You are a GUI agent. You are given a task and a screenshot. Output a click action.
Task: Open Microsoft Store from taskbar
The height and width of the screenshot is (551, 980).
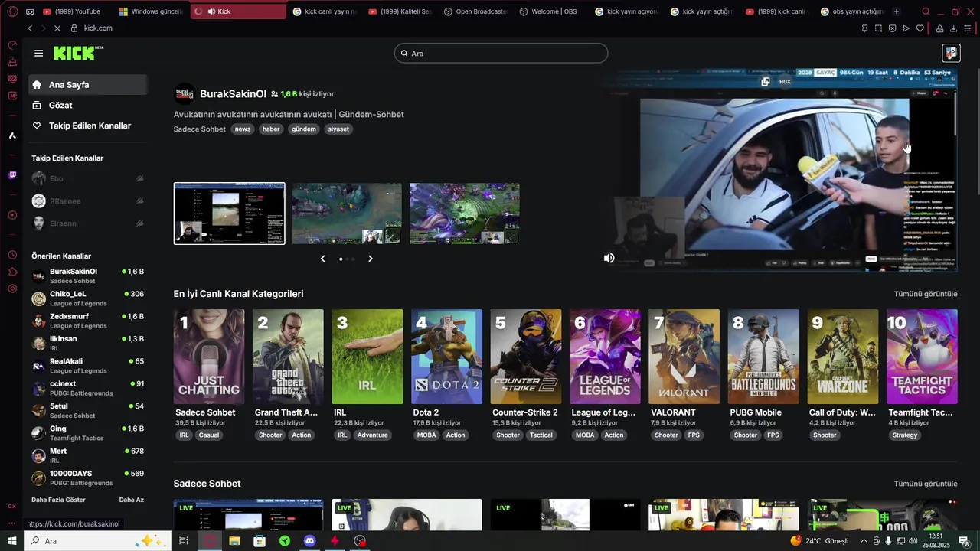pos(260,541)
